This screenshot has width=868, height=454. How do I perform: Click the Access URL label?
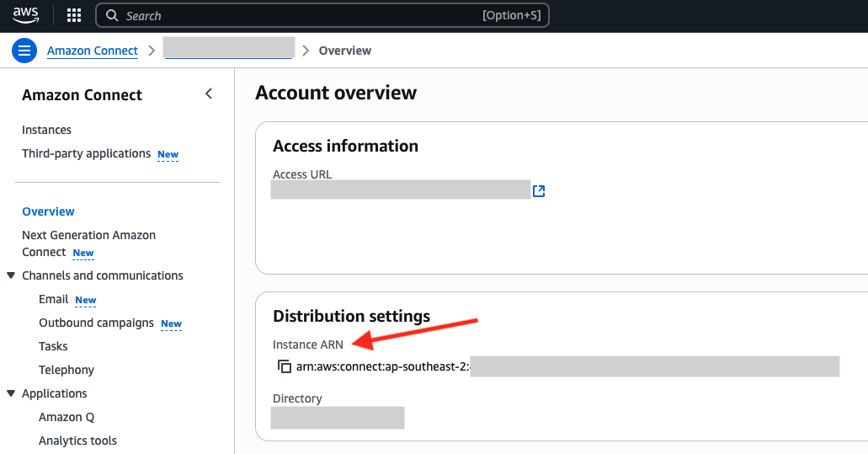(x=302, y=174)
